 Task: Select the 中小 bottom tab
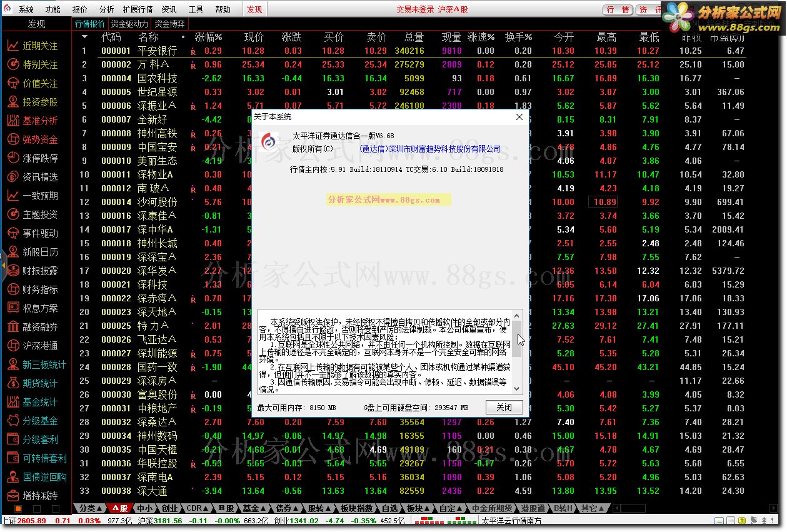[x=144, y=508]
